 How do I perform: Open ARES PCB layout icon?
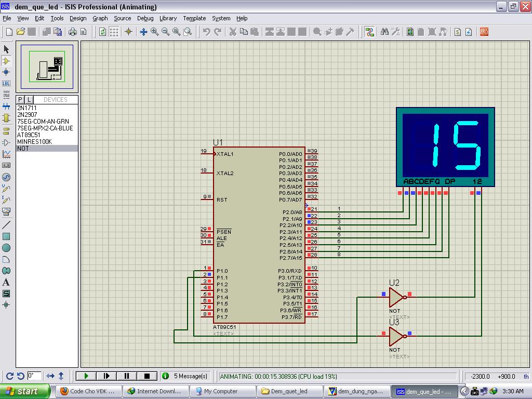coord(484,32)
